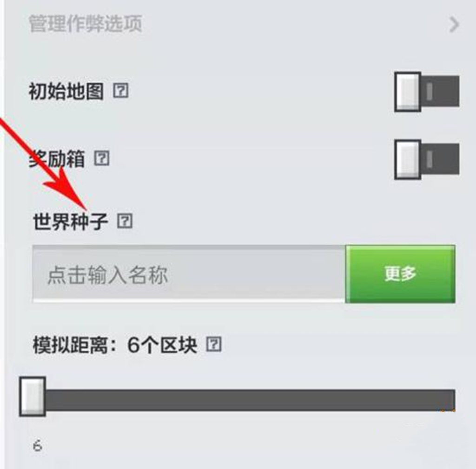Toggle the 初始地图 switch

(x=427, y=92)
